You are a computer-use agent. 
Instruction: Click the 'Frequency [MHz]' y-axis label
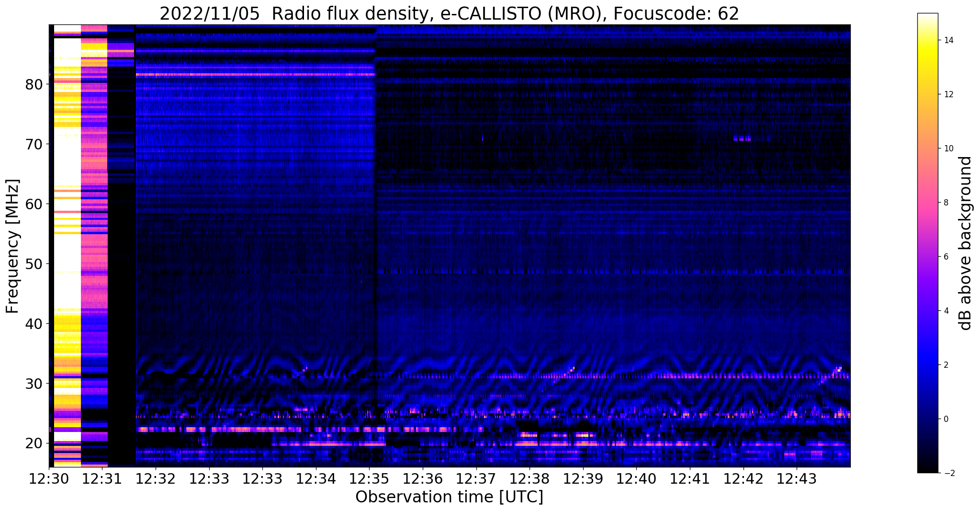click(x=13, y=246)
